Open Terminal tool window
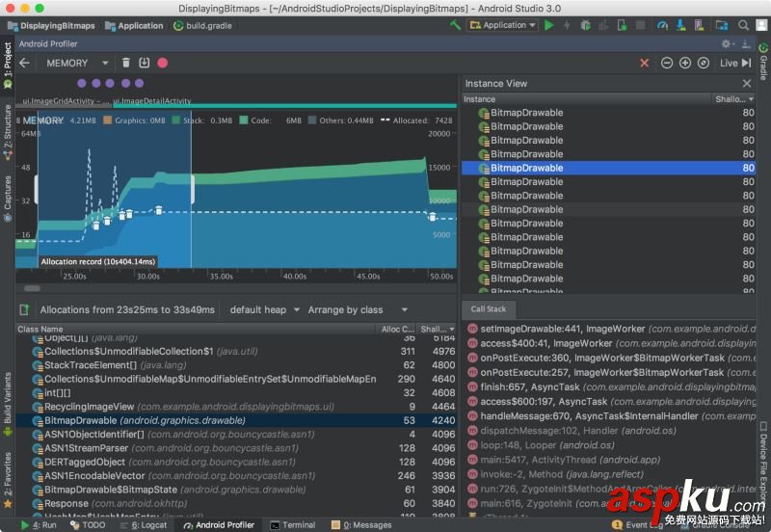Viewport: 771px width, 532px height. point(293,525)
